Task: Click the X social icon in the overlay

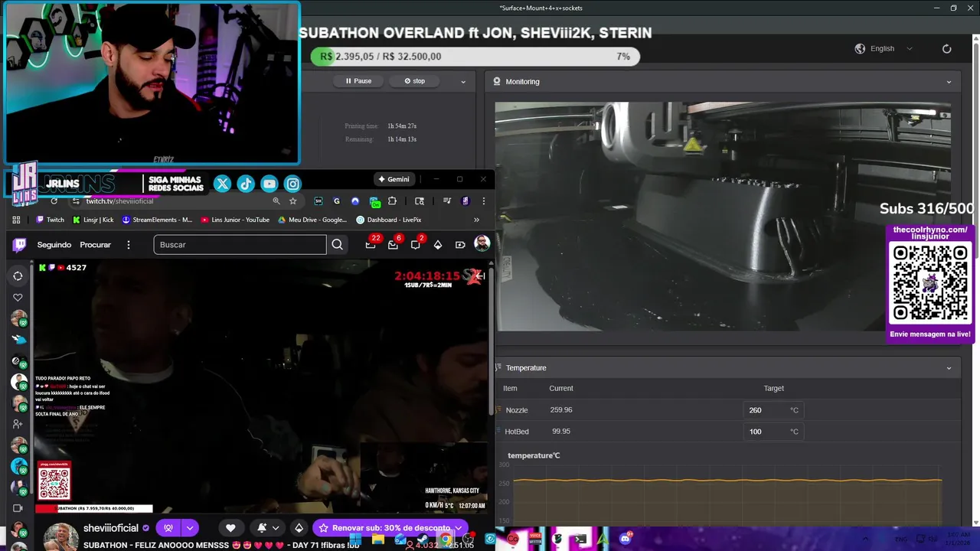Action: [222, 184]
